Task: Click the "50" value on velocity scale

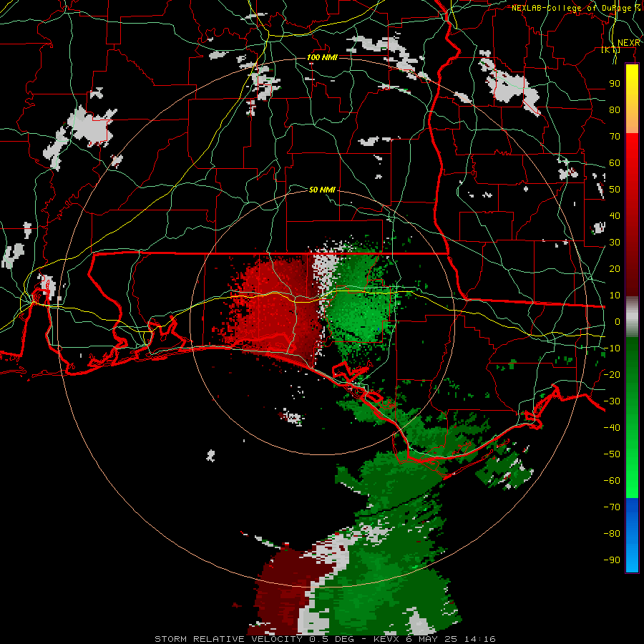Action: [615, 190]
